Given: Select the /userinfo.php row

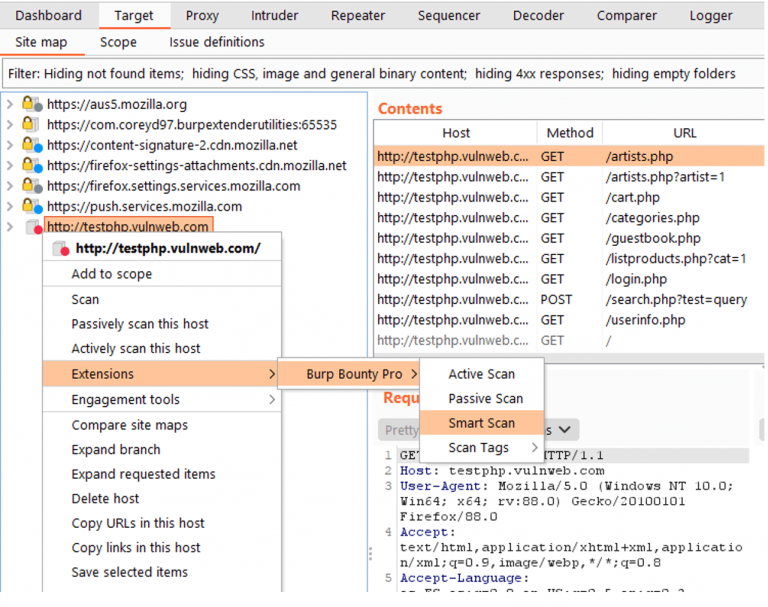Looking at the screenshot, I should (x=569, y=320).
